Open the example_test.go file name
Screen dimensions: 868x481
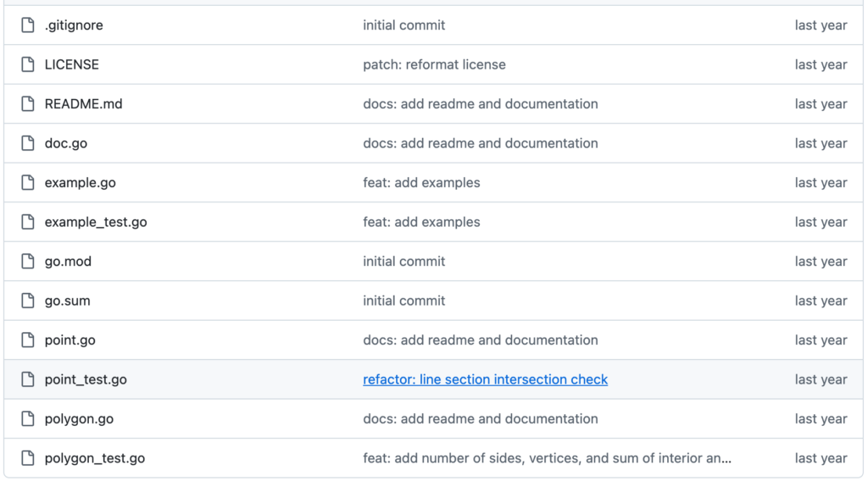click(96, 222)
